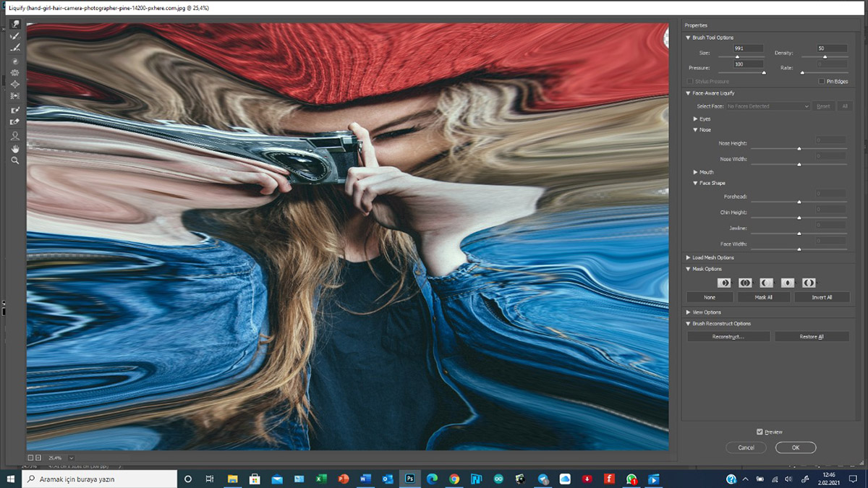Screen dimensions: 868x488
Task: Select the Hand tool
Action: point(14,148)
